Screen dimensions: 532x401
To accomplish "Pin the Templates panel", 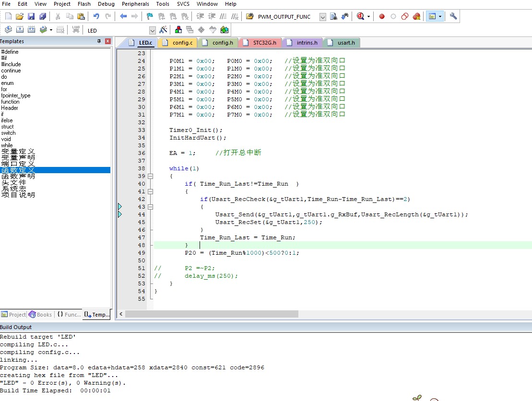I will point(99,41).
